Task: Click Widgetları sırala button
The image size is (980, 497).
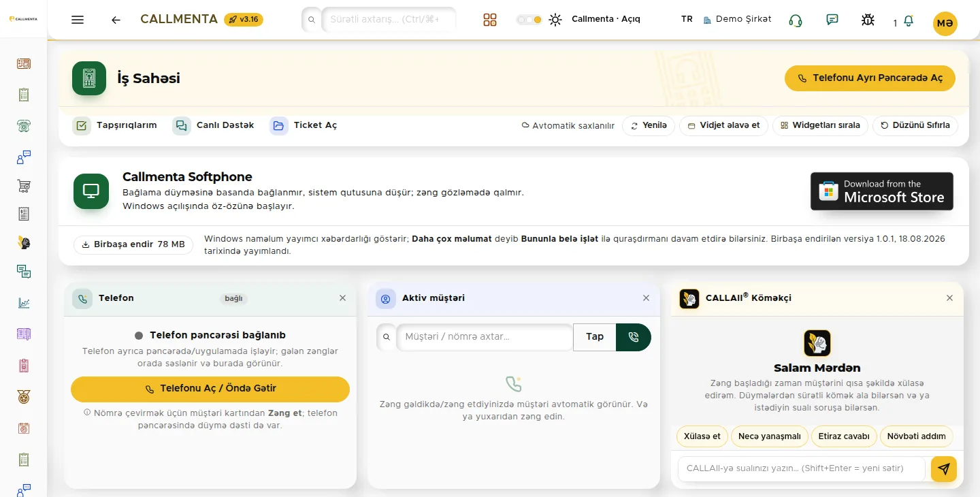Action: 820,126
